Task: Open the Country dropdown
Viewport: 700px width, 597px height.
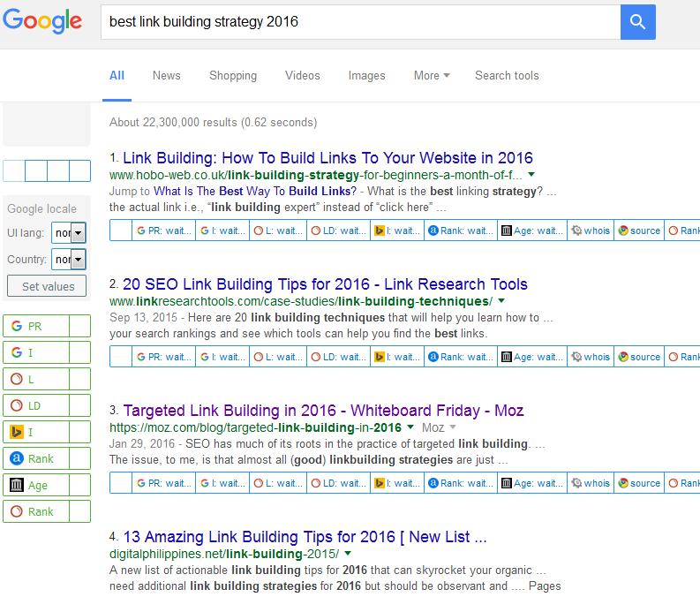Action: (69, 259)
